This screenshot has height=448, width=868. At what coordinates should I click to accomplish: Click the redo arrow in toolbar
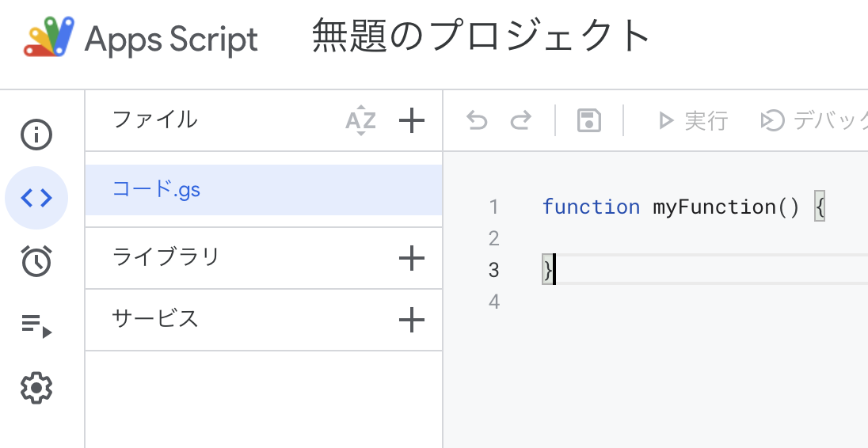click(x=521, y=120)
